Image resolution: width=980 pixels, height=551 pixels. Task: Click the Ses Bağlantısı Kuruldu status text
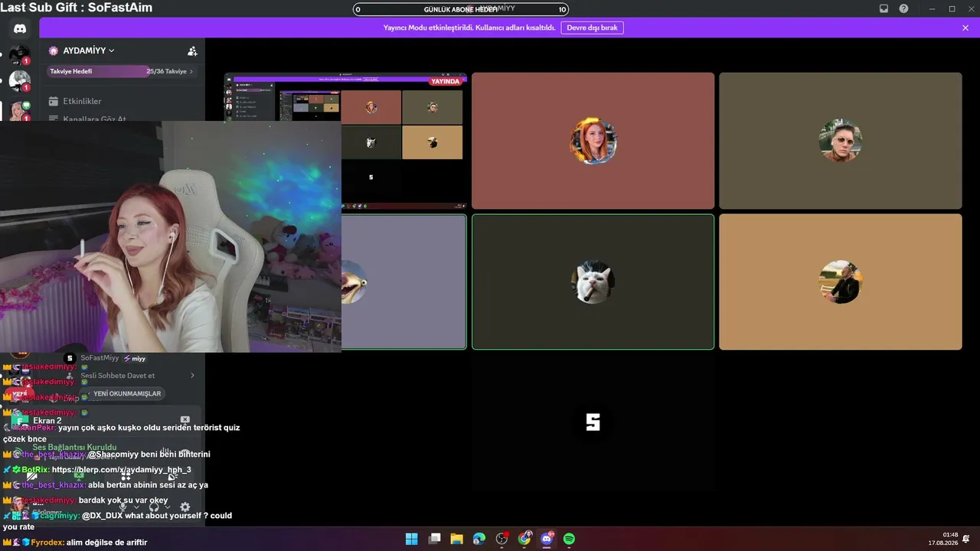[x=74, y=447]
